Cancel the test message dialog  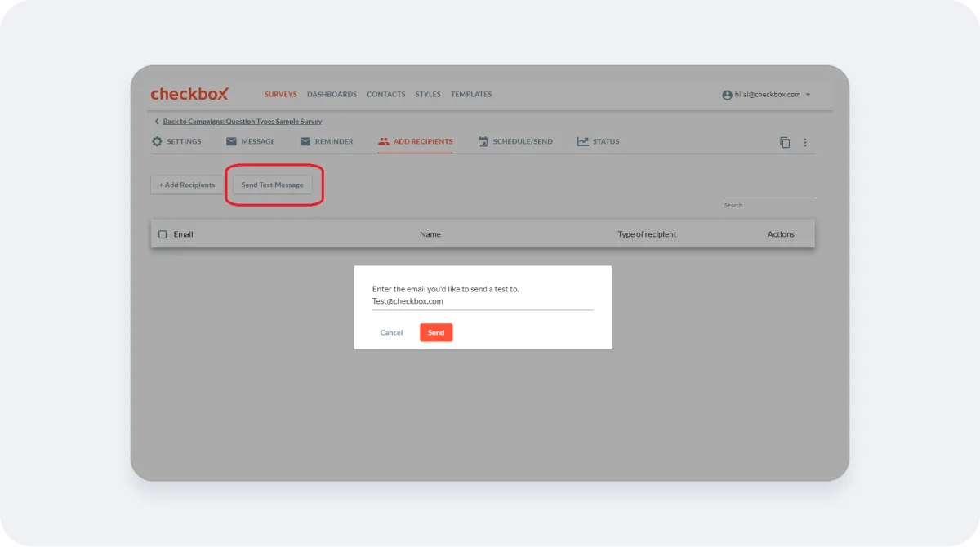point(391,332)
